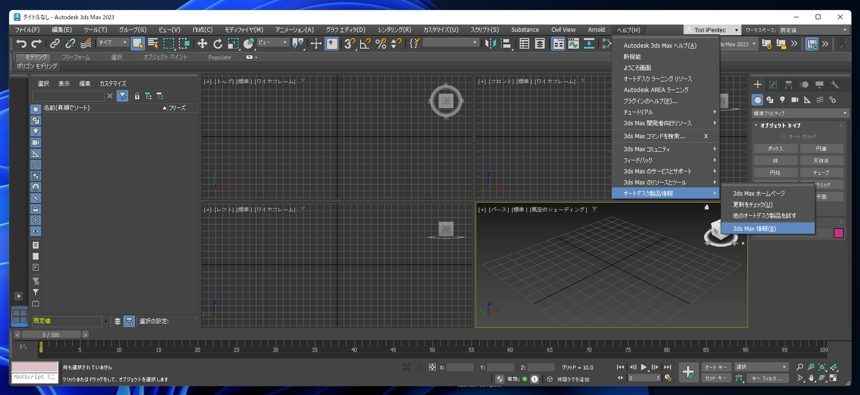860x395 pixels.
Task: Click the セット キー button
Action: (716, 378)
